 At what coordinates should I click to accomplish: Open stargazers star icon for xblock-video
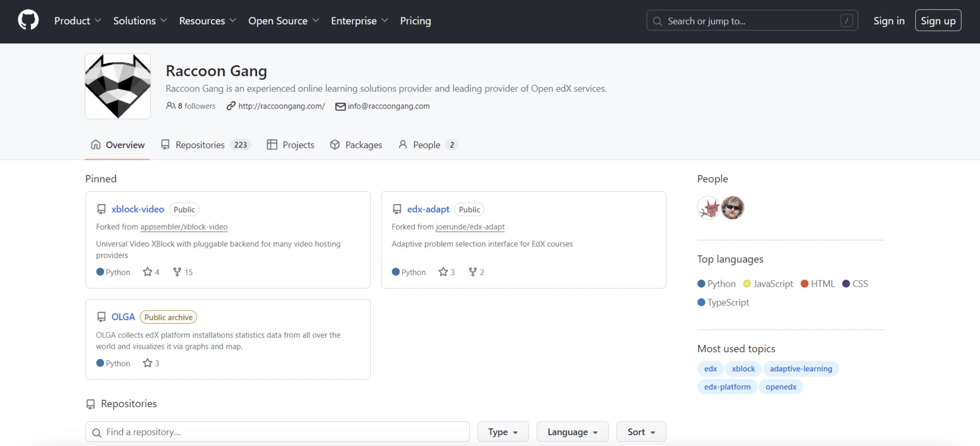[x=147, y=272]
